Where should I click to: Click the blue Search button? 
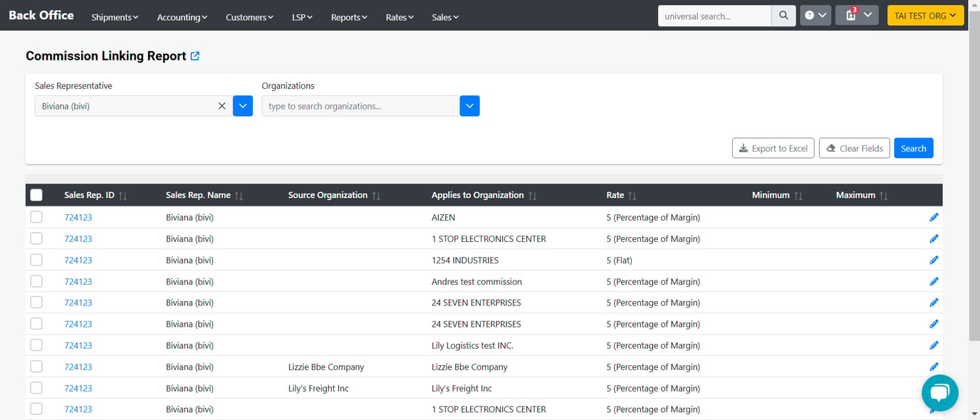(913, 148)
